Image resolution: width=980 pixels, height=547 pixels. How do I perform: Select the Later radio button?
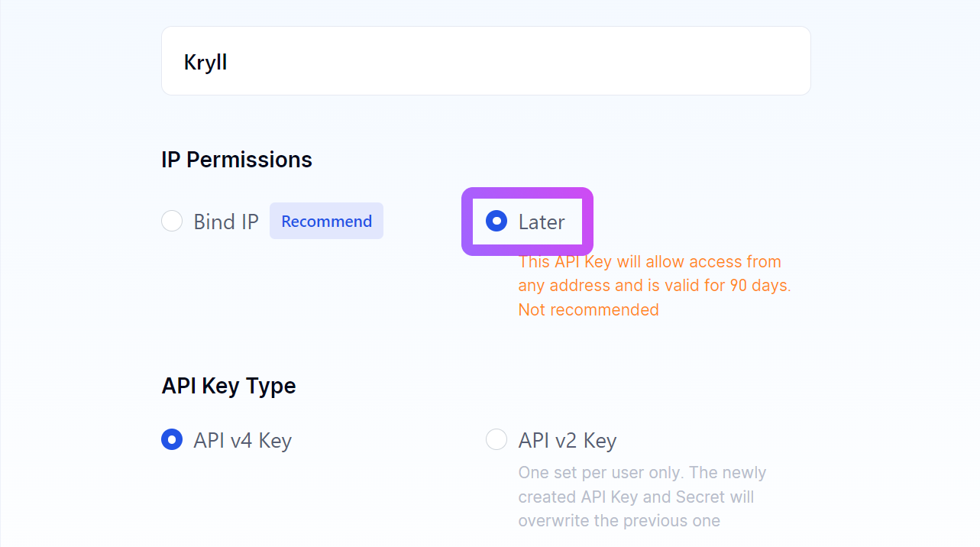[496, 222]
